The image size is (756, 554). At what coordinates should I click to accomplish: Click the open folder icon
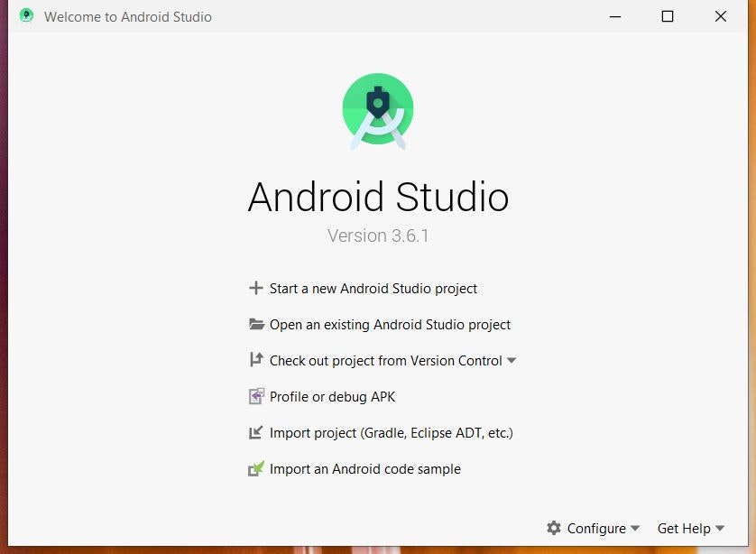pos(256,324)
